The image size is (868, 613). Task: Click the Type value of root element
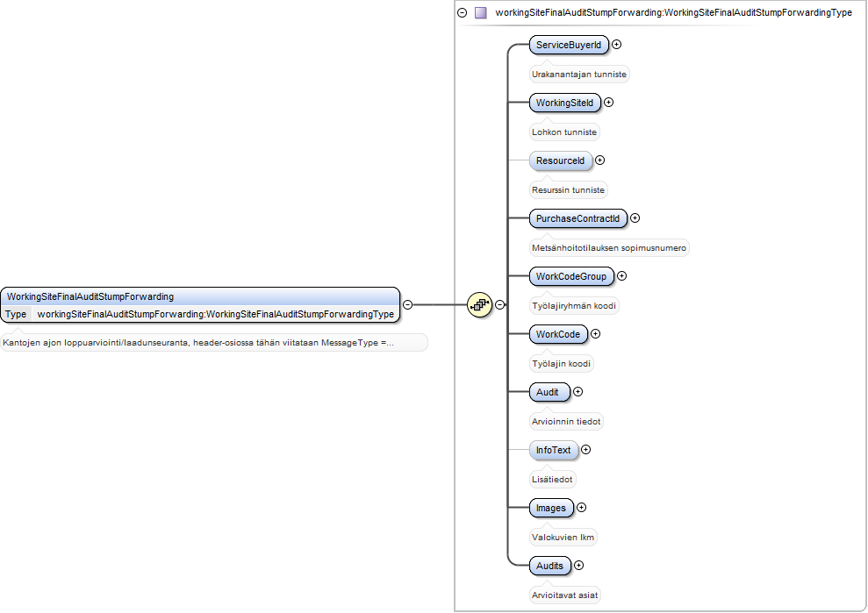click(215, 314)
